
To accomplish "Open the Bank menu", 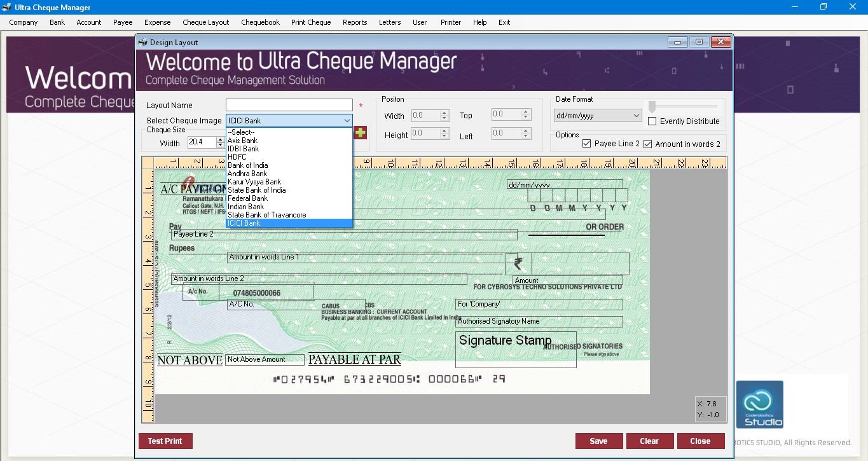I will click(x=57, y=22).
